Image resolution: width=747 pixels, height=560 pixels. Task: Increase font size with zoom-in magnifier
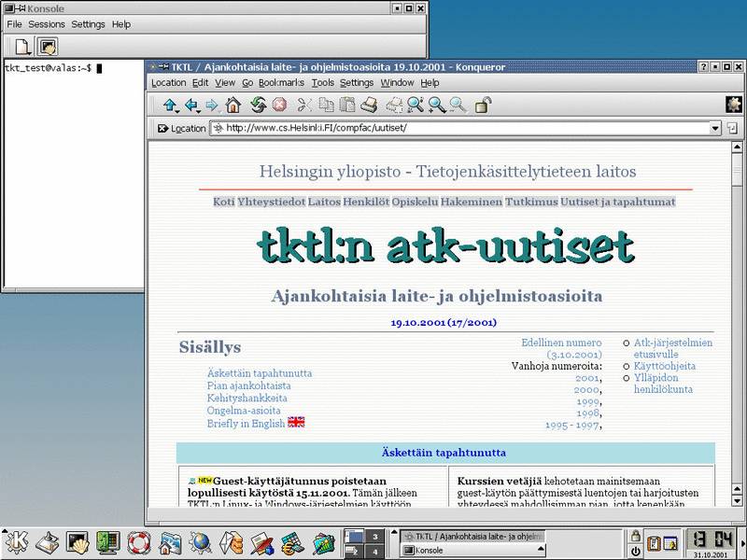[x=437, y=105]
